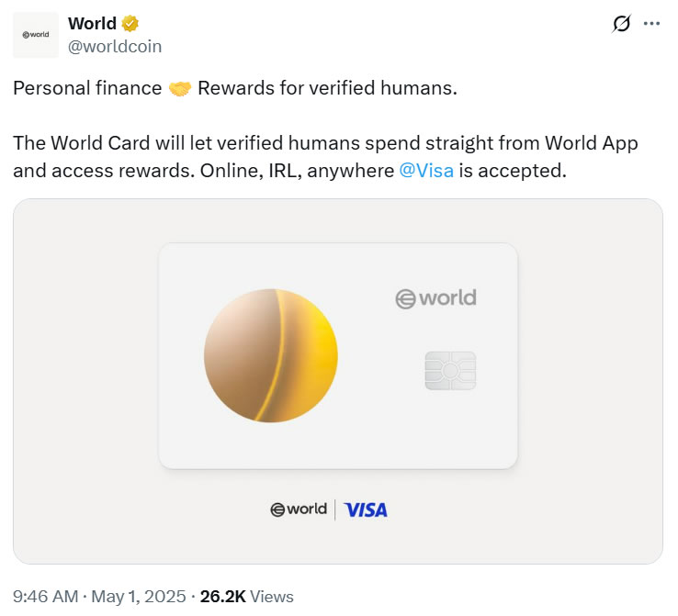Click the 26.2K view count
The image size is (678, 616).
224,596
